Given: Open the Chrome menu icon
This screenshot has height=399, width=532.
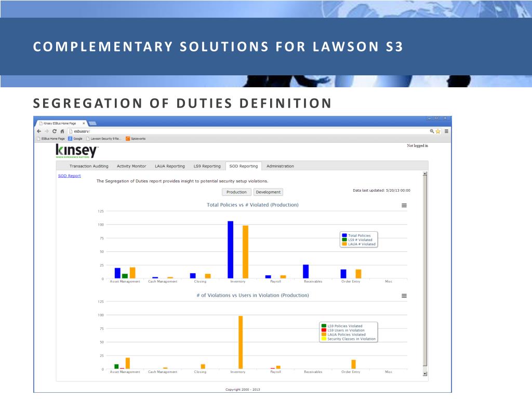Looking at the screenshot, I should click(x=446, y=131).
